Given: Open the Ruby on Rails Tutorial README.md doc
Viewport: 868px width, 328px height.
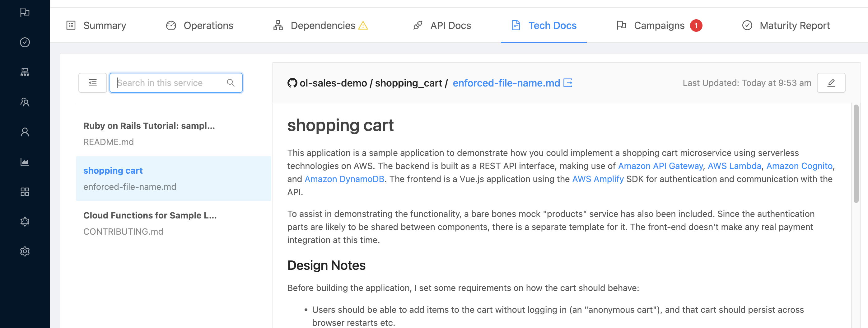Looking at the screenshot, I should [x=174, y=134].
